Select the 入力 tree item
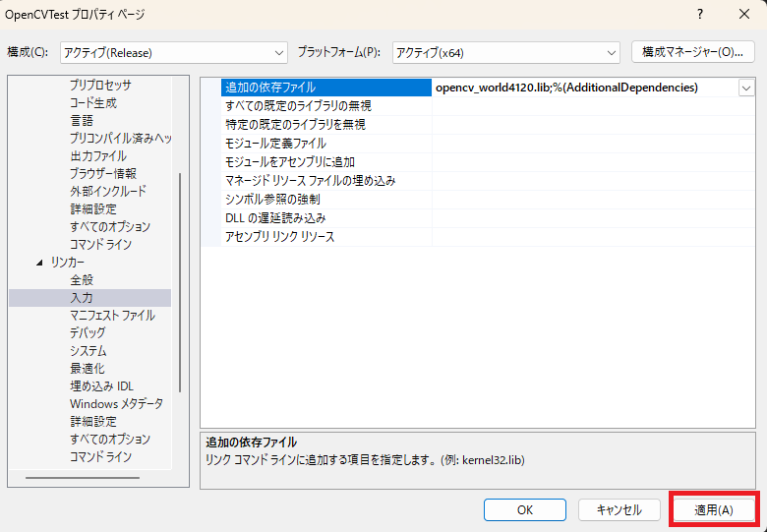 (82, 298)
